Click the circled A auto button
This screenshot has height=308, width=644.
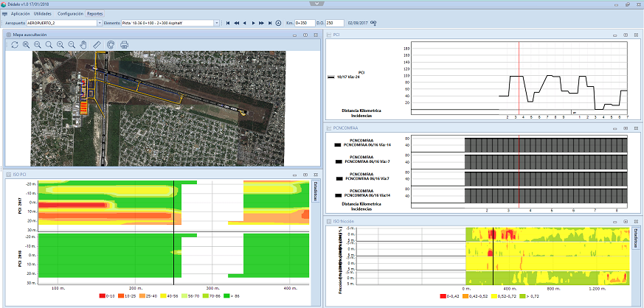click(278, 23)
